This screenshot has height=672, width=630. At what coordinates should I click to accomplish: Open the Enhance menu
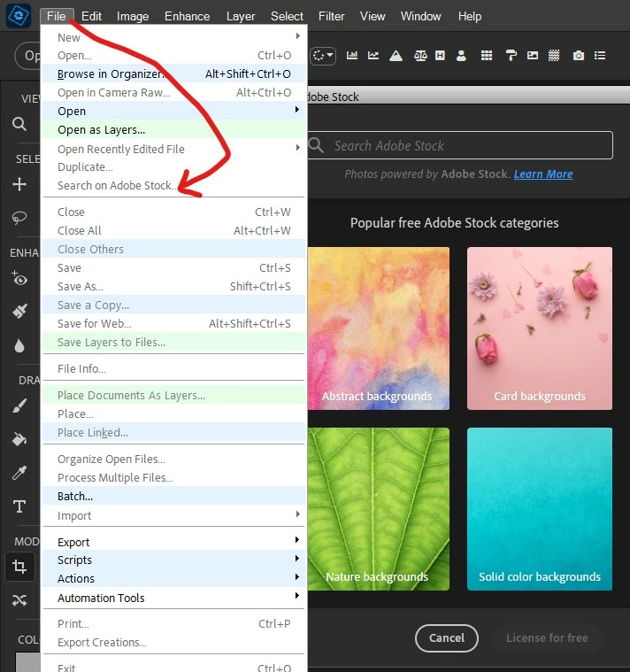(188, 16)
